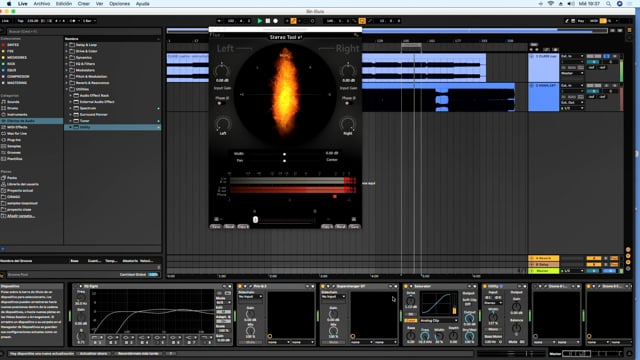The width and height of the screenshot is (640, 360).
Task: Select the A Reverb return track
Action: pyautogui.click(x=544, y=258)
